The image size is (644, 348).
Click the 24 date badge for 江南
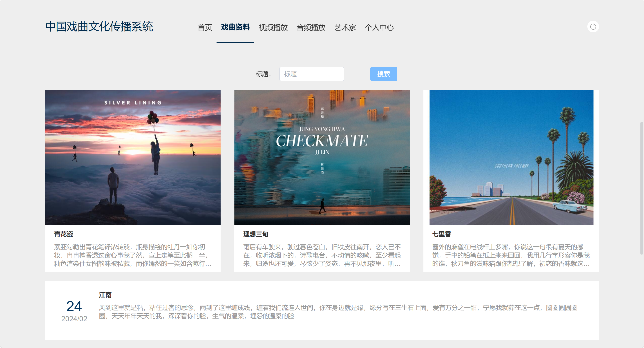pyautogui.click(x=74, y=306)
